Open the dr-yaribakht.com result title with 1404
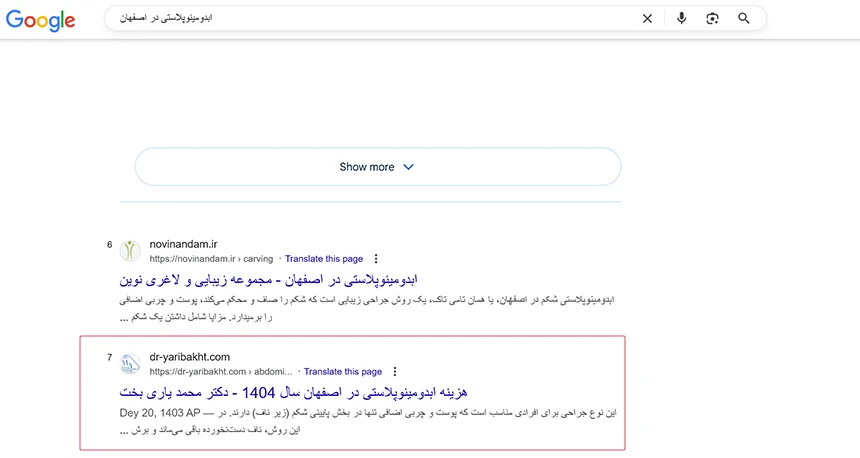860x458 pixels. pos(294,392)
